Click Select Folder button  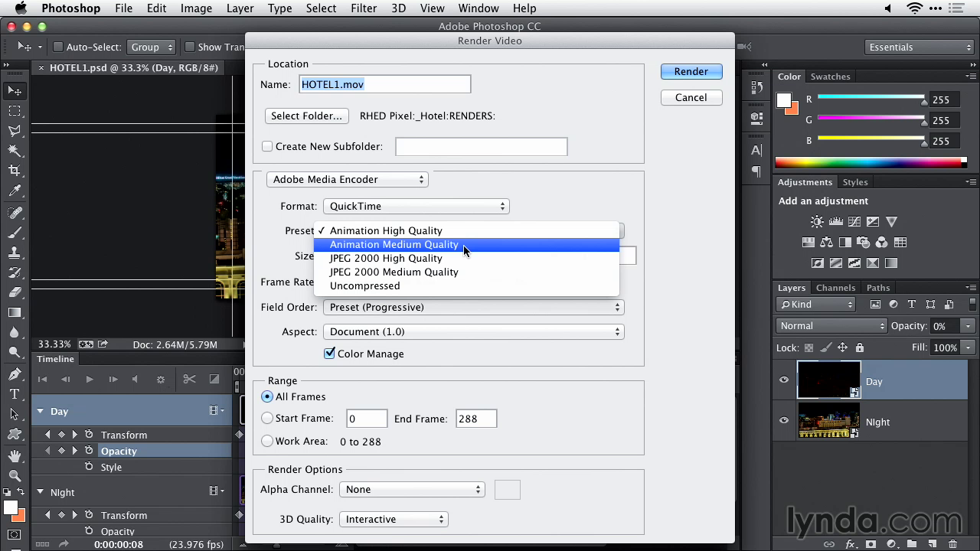pyautogui.click(x=306, y=116)
